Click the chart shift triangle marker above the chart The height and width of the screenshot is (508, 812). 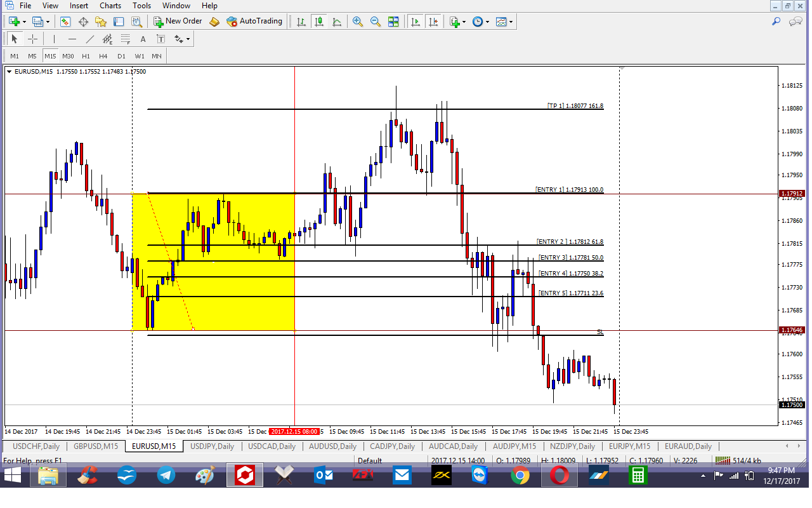[x=622, y=68]
